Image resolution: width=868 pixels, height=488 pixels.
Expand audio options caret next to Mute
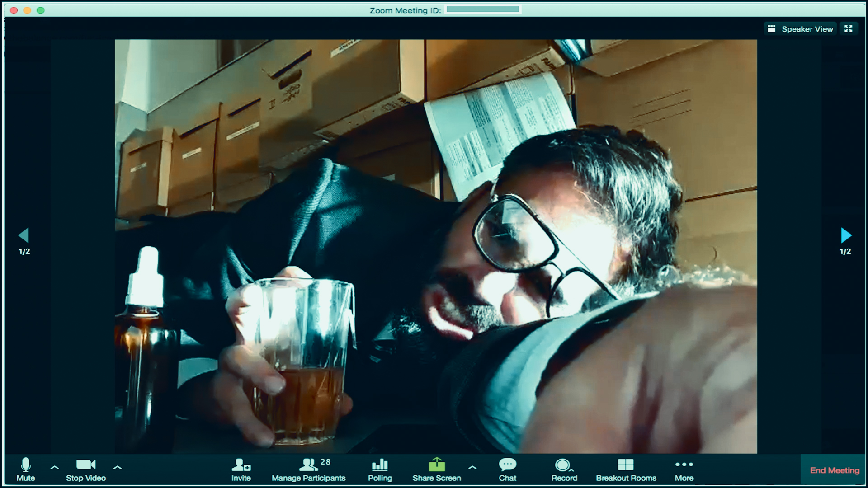click(x=55, y=467)
